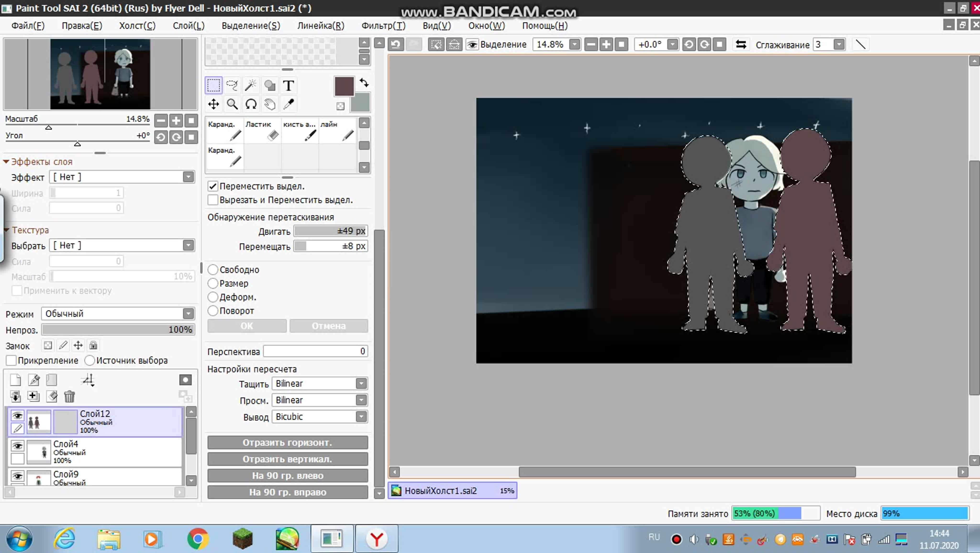
Task: Merge layer down icon
Action: [x=16, y=396]
